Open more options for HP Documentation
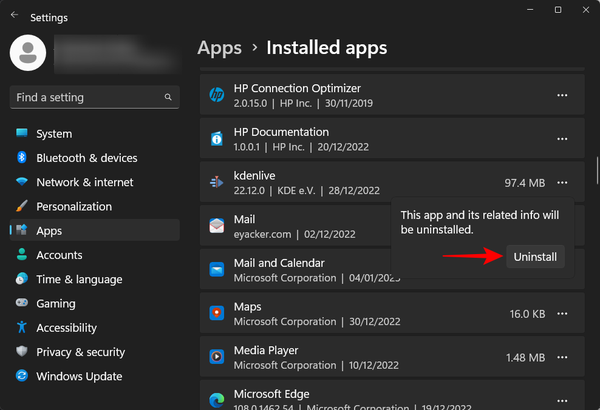Viewport: 600px width, 410px height. click(x=562, y=139)
